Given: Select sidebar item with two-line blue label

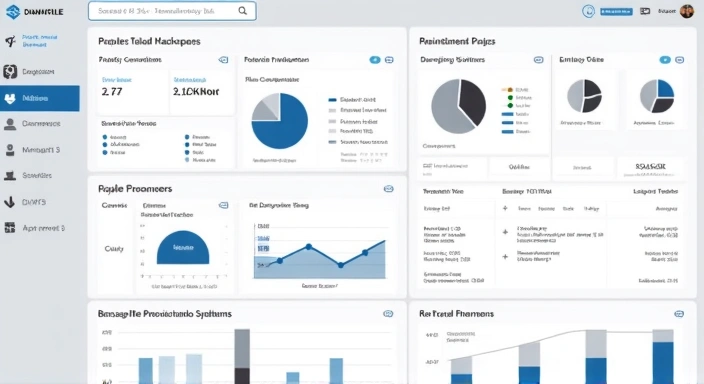Looking at the screenshot, I should point(40,41).
